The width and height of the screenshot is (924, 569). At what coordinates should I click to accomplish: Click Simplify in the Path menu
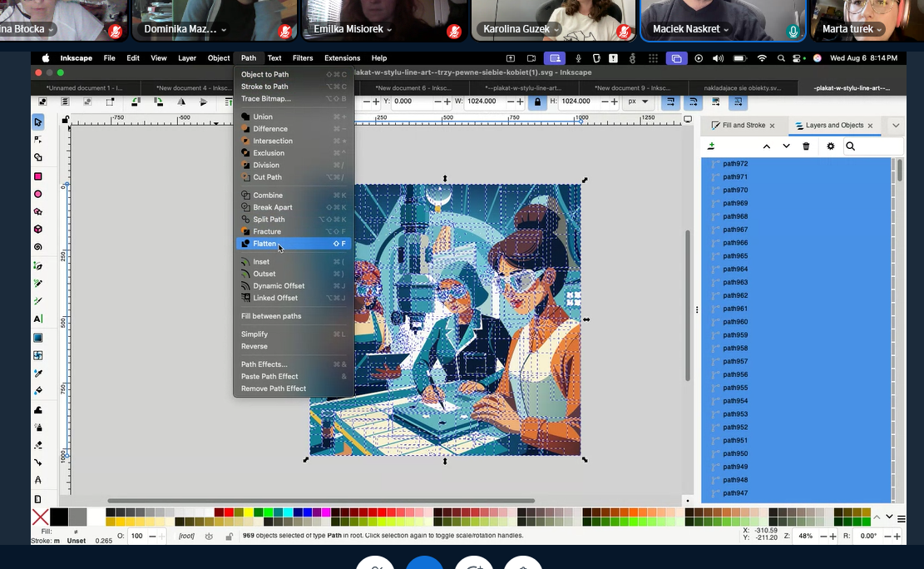(294, 334)
